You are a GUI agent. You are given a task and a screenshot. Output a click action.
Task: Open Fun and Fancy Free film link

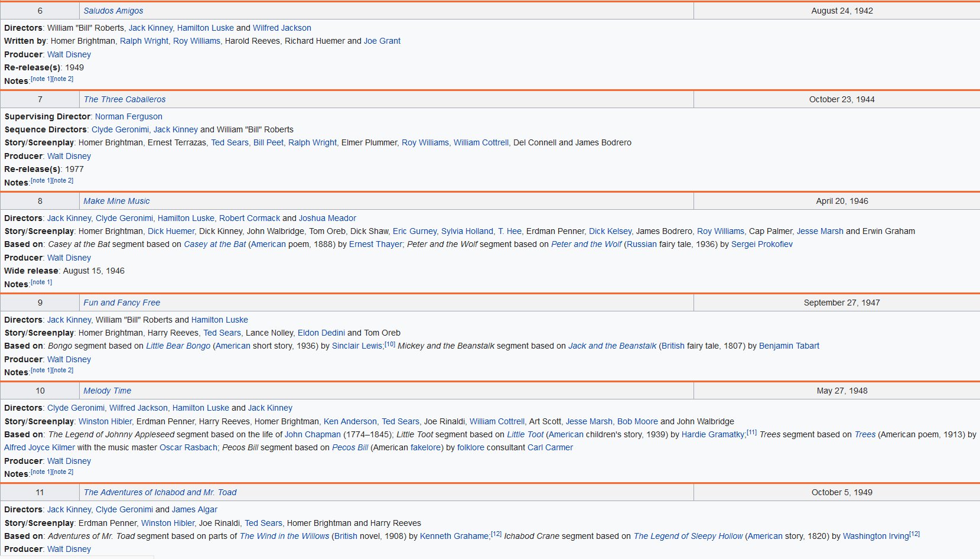point(122,303)
